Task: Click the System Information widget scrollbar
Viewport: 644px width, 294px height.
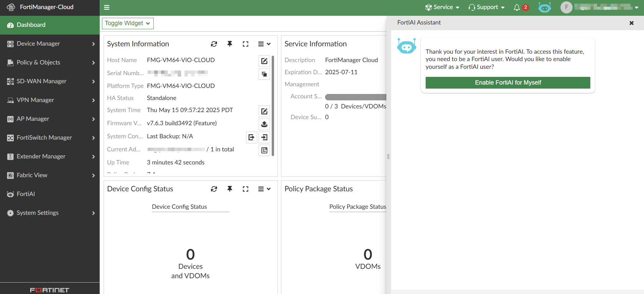Action: [273, 106]
